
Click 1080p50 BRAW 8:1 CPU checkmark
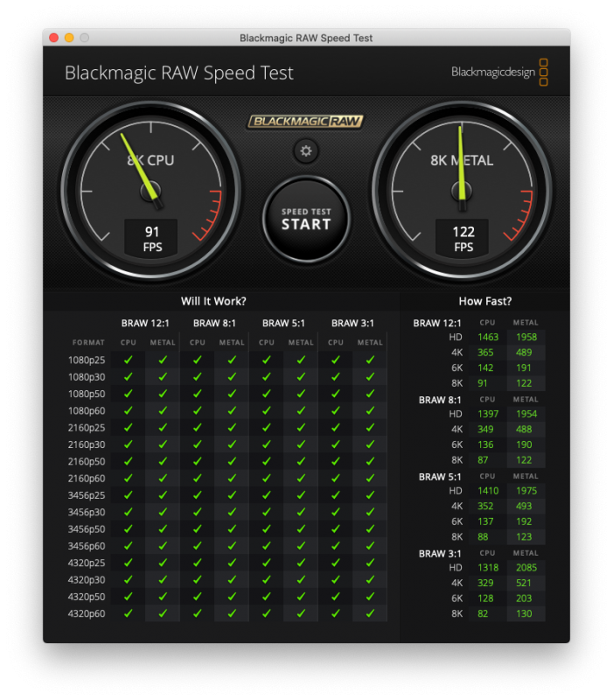[x=198, y=394]
